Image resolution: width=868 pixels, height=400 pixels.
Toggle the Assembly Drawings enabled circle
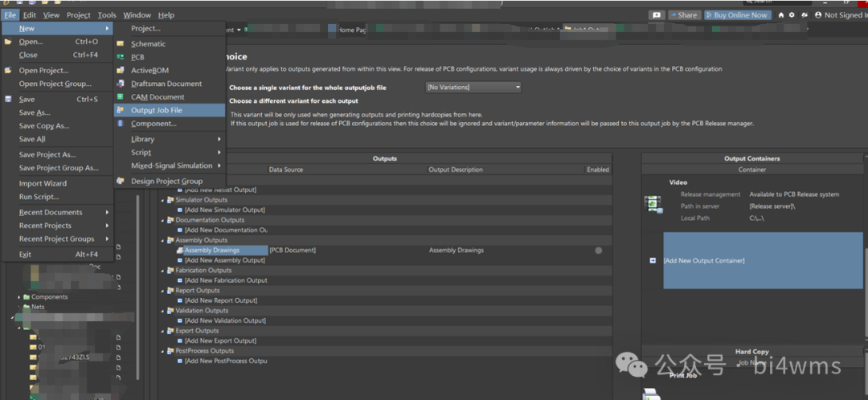click(x=598, y=251)
